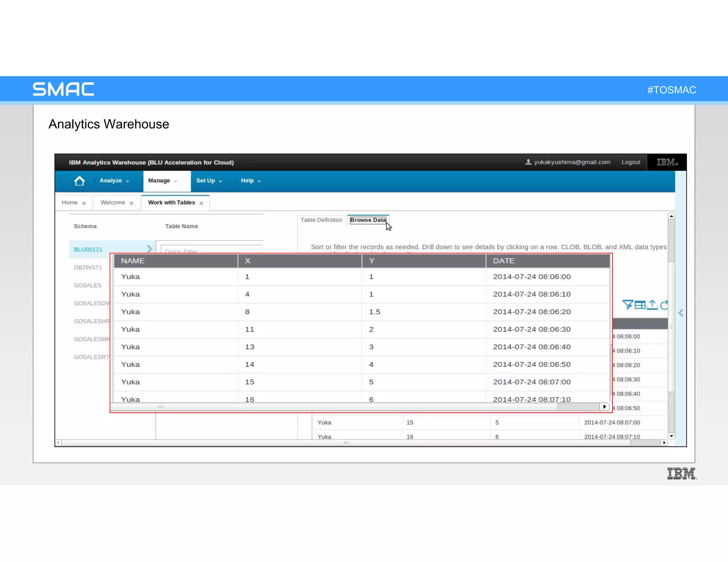Click the Schema column header
This screenshot has width=728, height=562.
tap(85, 226)
